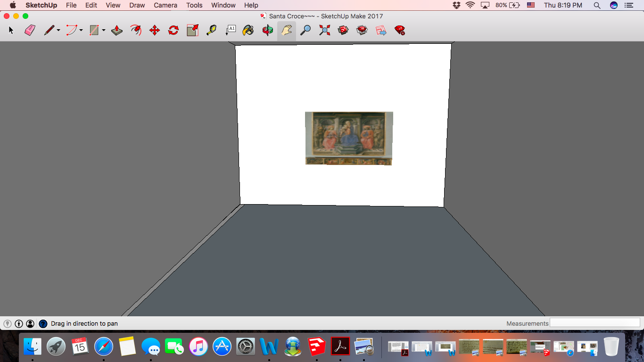Choose the Offset tool

pos(136,31)
